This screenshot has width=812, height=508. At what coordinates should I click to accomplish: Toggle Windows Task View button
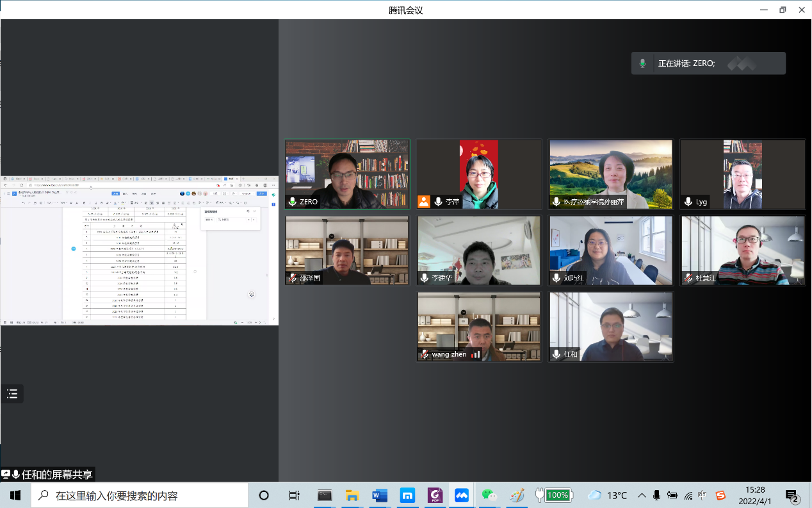tap(294, 495)
